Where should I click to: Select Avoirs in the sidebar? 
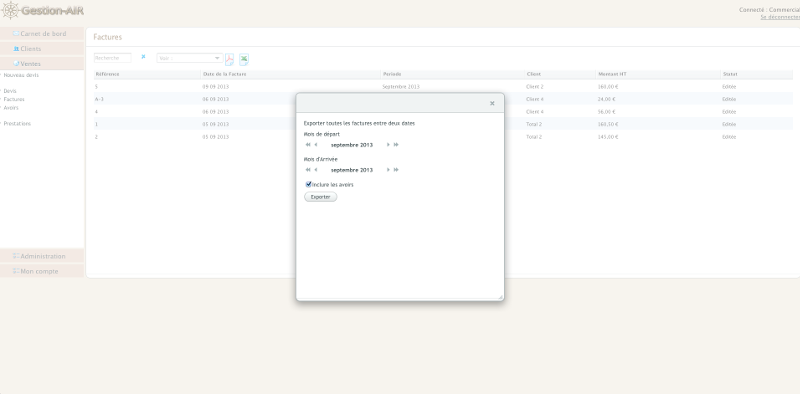[11, 108]
